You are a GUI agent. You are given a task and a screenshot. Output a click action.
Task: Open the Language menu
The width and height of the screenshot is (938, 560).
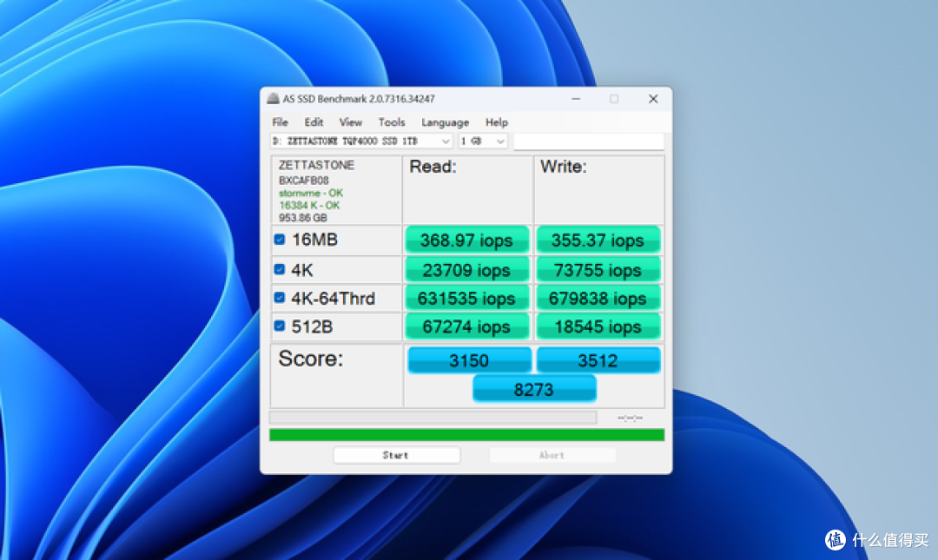[445, 122]
